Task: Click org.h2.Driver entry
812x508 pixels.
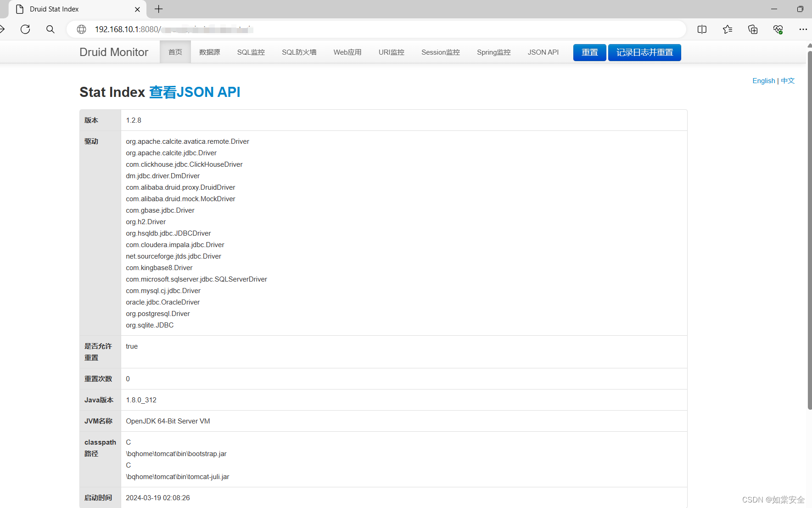Action: tap(146, 222)
